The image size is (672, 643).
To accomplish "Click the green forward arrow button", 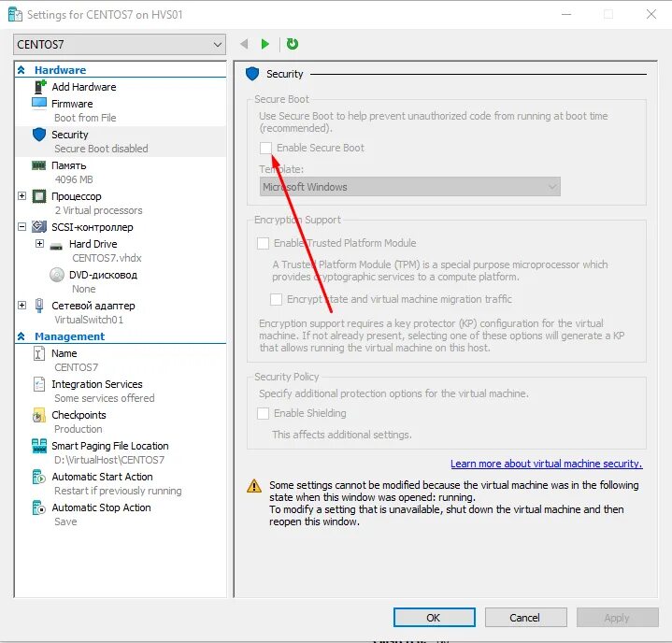I will click(265, 44).
